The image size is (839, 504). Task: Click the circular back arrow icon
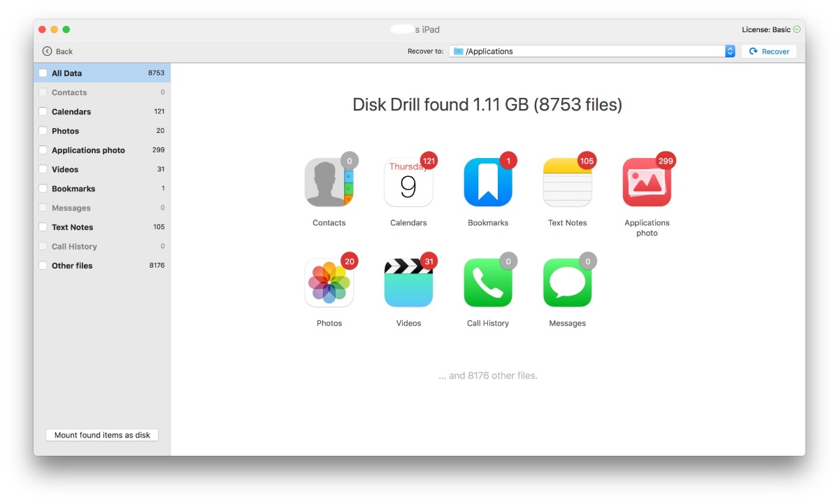click(x=47, y=51)
